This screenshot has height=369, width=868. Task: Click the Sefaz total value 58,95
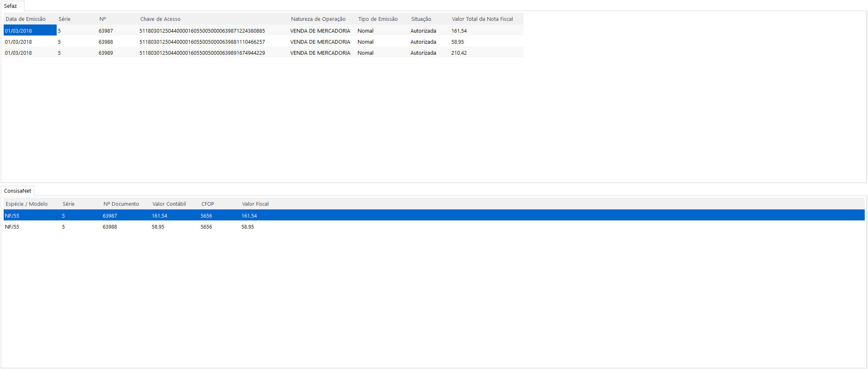click(x=457, y=42)
